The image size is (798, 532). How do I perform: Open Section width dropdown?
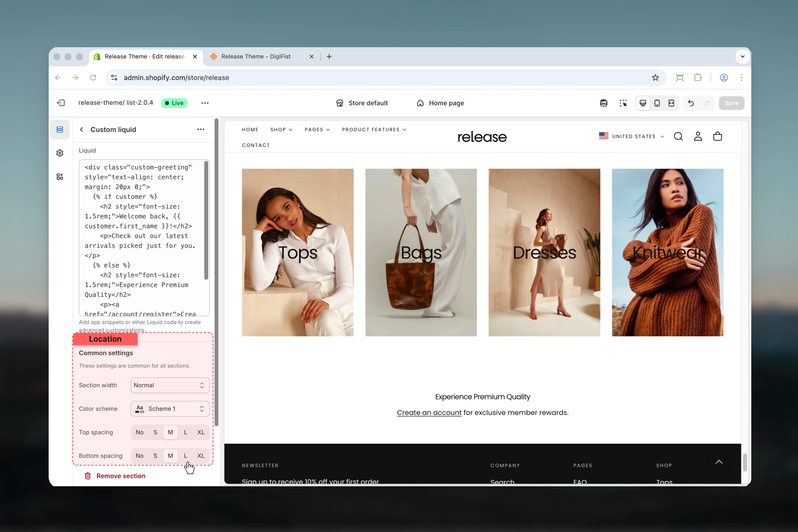pos(170,385)
